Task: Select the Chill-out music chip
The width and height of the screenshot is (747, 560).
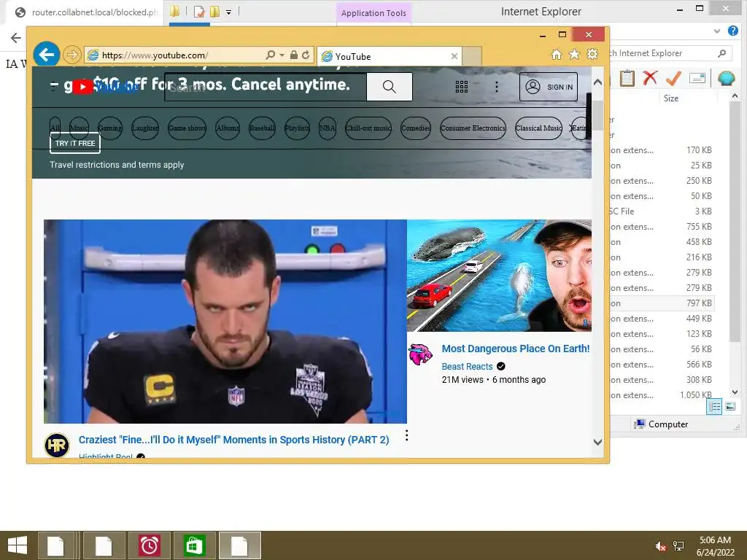Action: point(368,128)
